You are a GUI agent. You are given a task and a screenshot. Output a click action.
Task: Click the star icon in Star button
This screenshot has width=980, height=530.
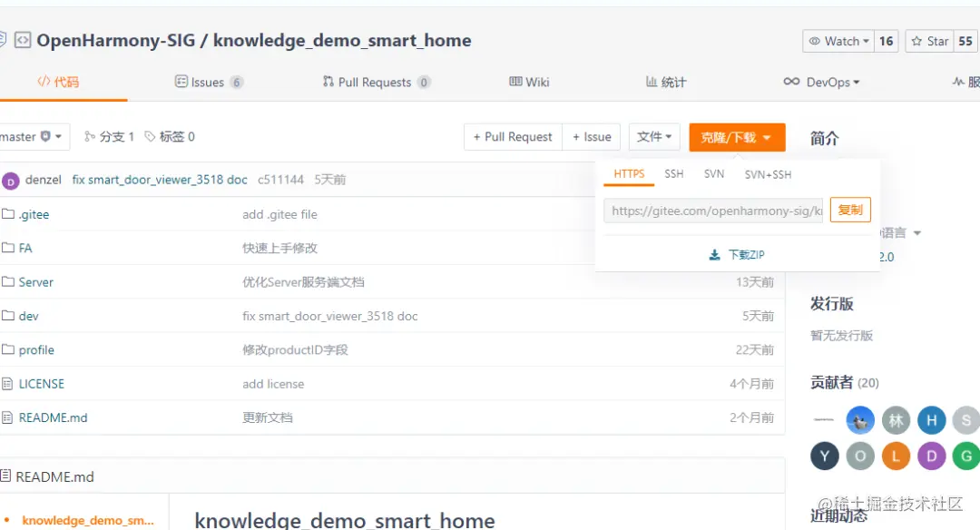click(x=916, y=41)
